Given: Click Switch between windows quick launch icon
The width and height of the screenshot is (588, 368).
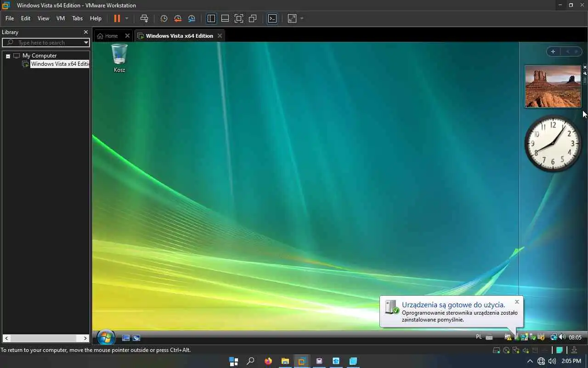Looking at the screenshot, I should point(136,338).
